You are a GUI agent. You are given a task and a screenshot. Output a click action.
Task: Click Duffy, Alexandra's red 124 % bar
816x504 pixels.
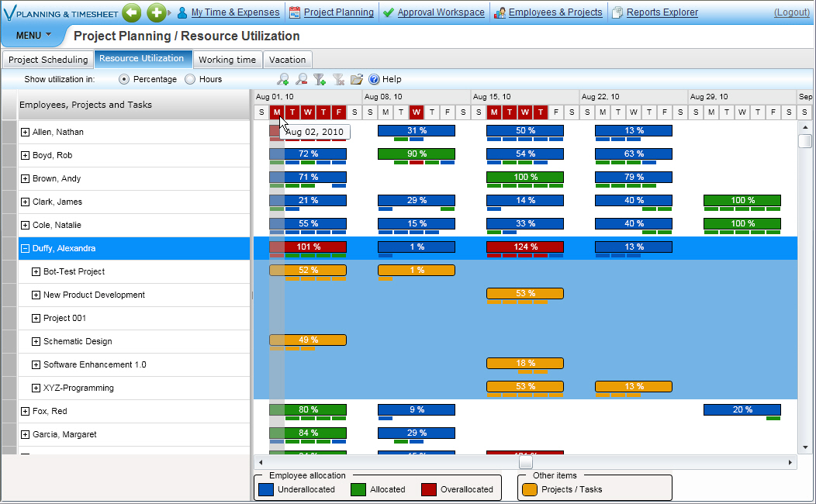click(x=525, y=247)
